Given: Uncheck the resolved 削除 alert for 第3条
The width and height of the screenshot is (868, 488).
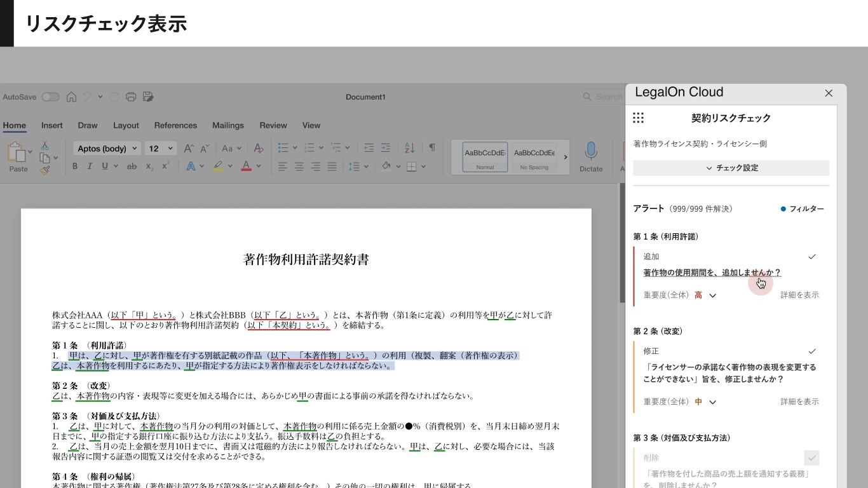Looking at the screenshot, I should 811,458.
